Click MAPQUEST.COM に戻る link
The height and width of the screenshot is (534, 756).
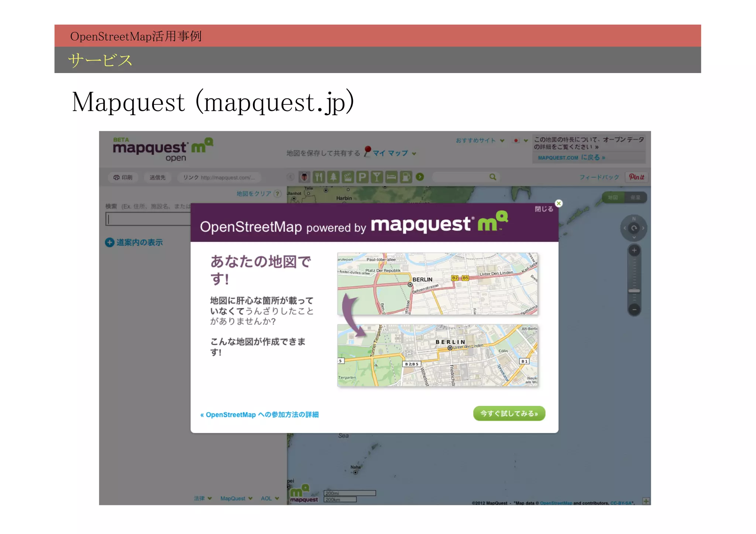tap(571, 158)
